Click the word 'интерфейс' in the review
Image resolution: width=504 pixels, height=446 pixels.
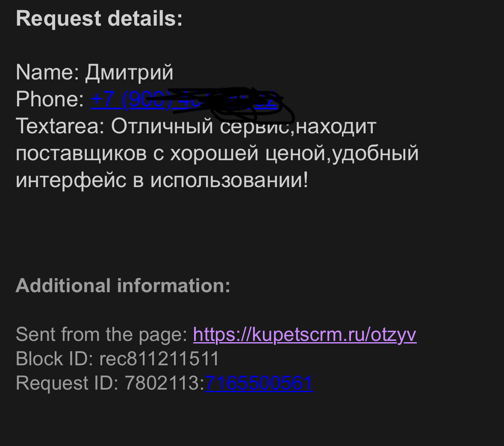[x=71, y=181]
